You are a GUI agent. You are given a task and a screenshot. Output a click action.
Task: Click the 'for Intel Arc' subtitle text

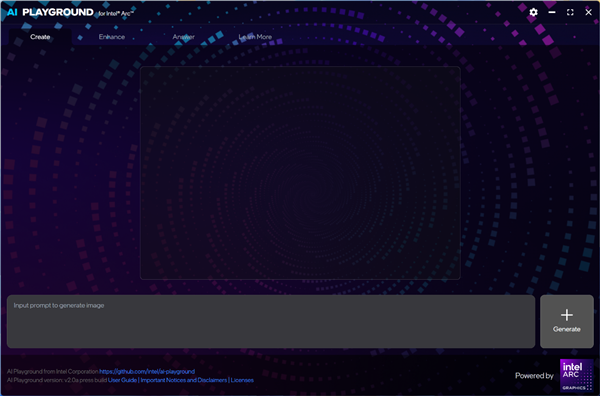pos(116,14)
